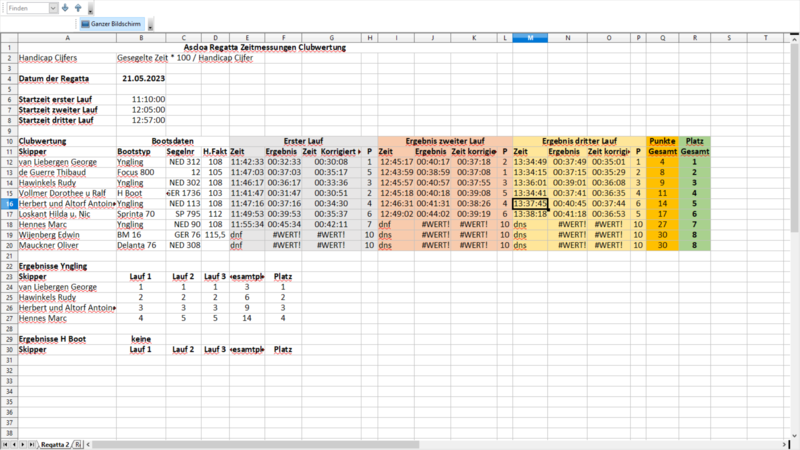Click handicap factor 115,5 cell
Screen dimensions: 800x450
215,235
